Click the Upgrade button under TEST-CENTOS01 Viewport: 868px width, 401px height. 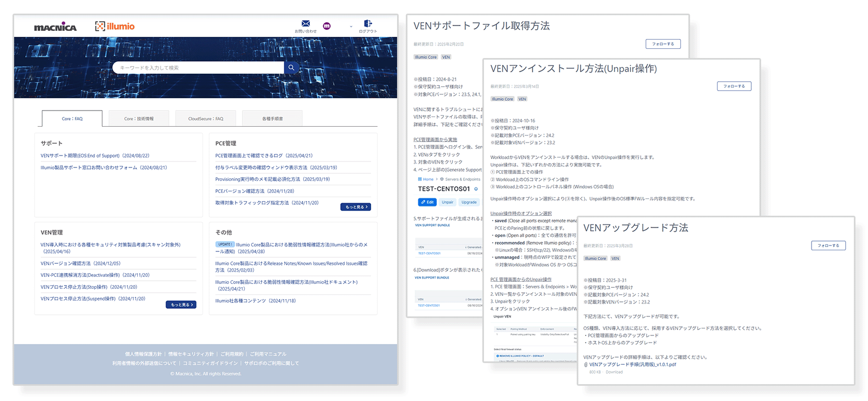point(469,202)
